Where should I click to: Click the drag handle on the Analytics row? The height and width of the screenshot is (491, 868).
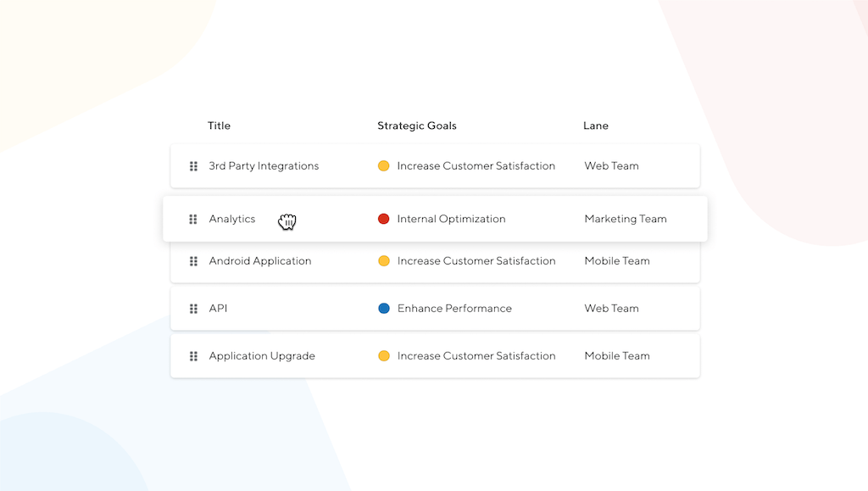click(193, 219)
